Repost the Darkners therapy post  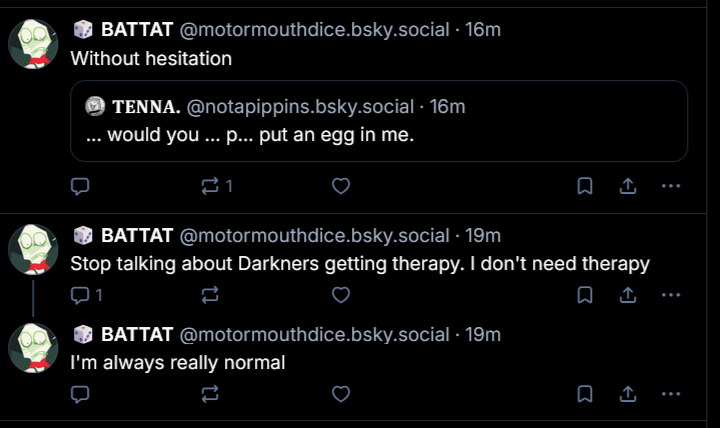point(211,295)
